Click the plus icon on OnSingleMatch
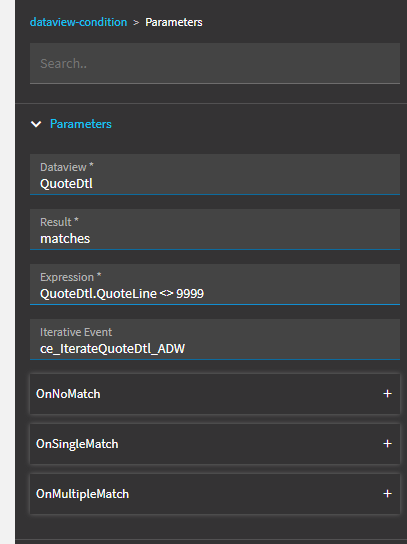The height and width of the screenshot is (544, 407). click(387, 443)
